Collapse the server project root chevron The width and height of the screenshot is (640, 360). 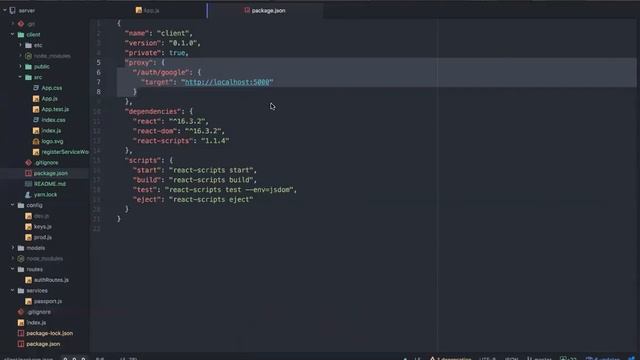(x=4, y=10)
